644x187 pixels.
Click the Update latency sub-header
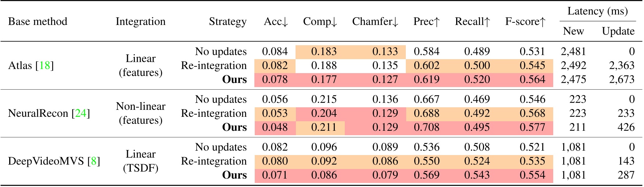(618, 31)
